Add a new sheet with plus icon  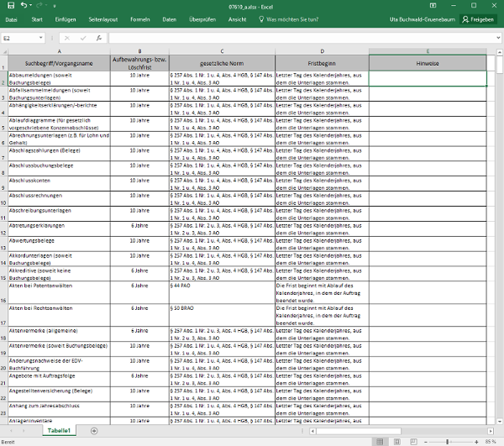pyautogui.click(x=94, y=430)
